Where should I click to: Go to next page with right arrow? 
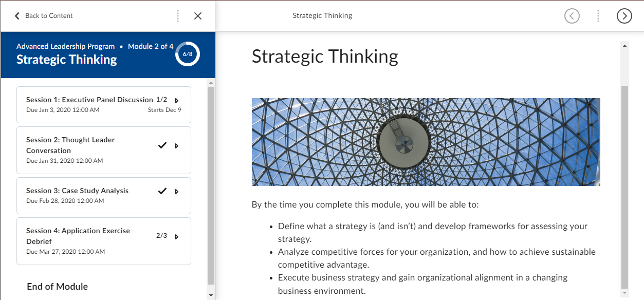624,16
